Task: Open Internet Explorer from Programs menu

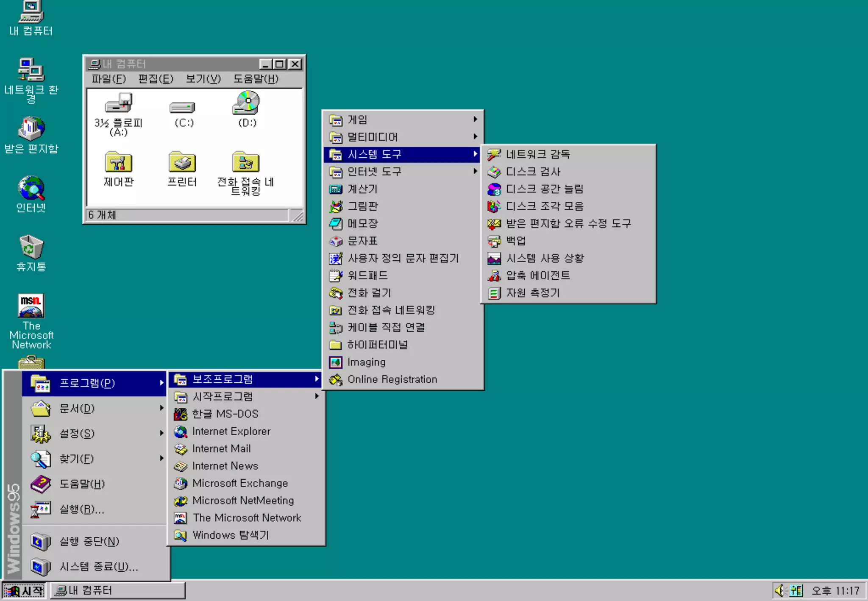Action: [x=247, y=431]
